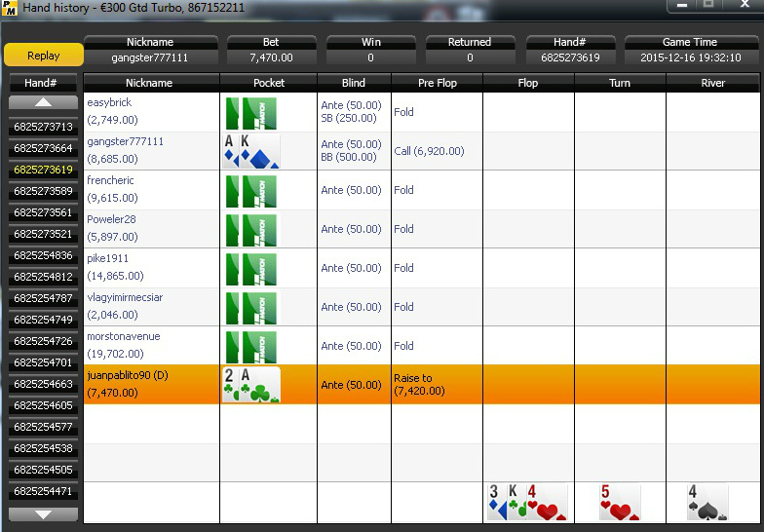
Task: Open hand 6825273589 from the list
Action: (x=43, y=191)
